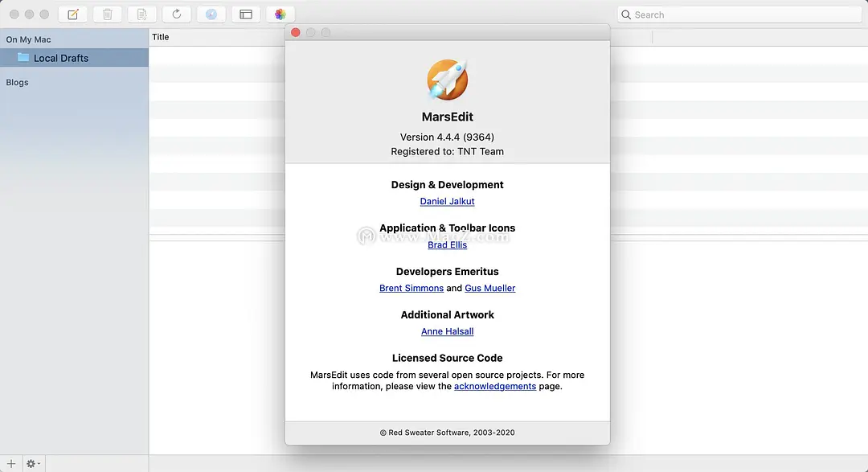Image resolution: width=868 pixels, height=472 pixels.
Task: Open the Brad Ellis link
Action: [448, 245]
